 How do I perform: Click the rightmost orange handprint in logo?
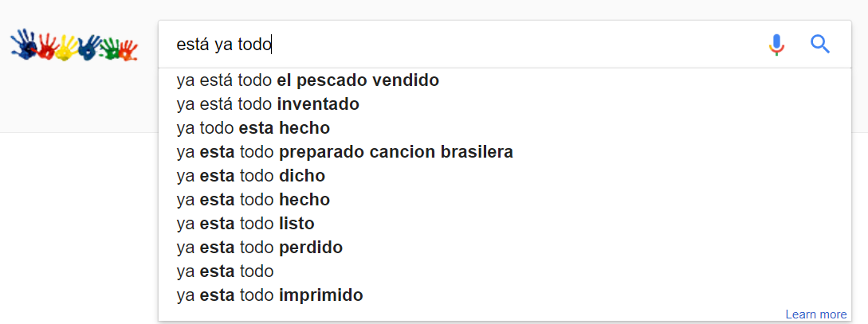click(129, 50)
